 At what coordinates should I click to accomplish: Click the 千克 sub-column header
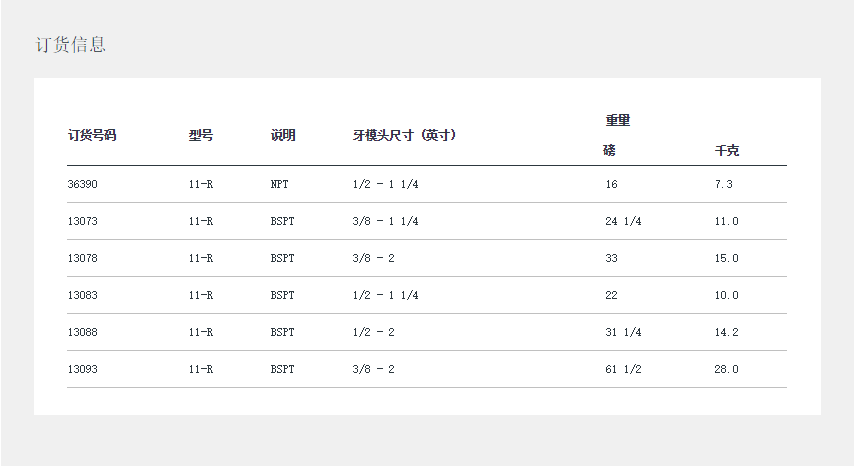727,151
